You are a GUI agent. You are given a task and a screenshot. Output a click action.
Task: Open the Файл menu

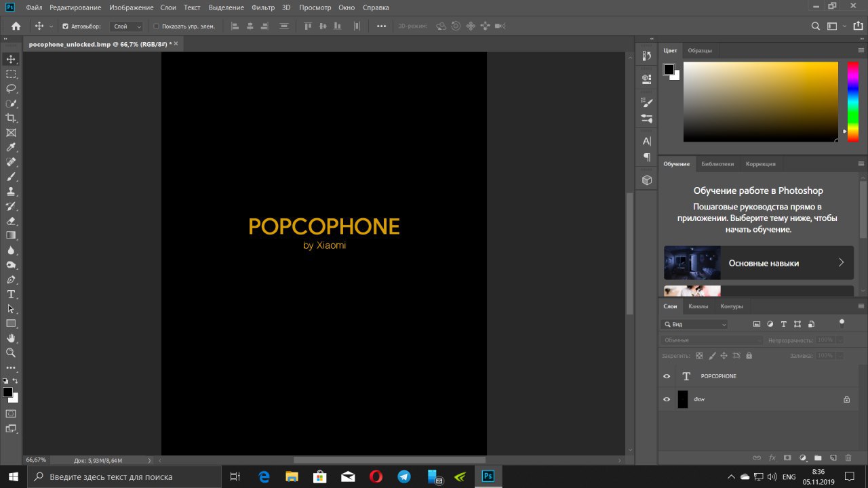coord(35,7)
